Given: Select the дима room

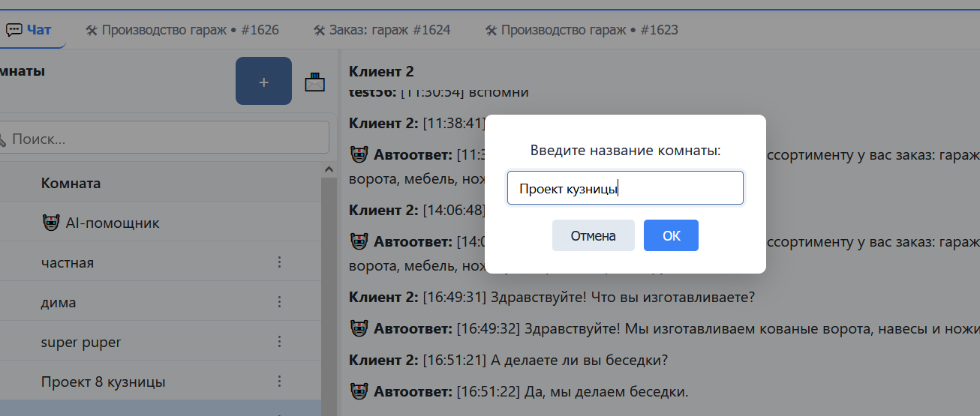Looking at the screenshot, I should pyautogui.click(x=161, y=302).
